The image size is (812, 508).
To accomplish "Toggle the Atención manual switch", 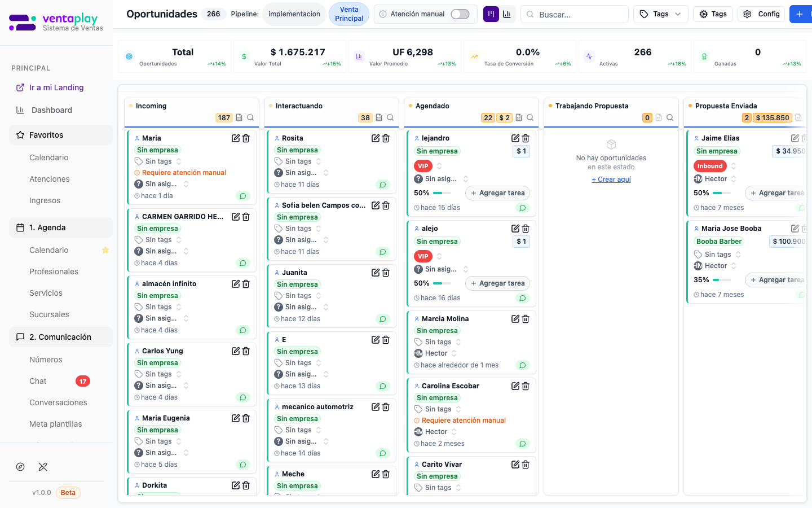I will [x=460, y=14].
